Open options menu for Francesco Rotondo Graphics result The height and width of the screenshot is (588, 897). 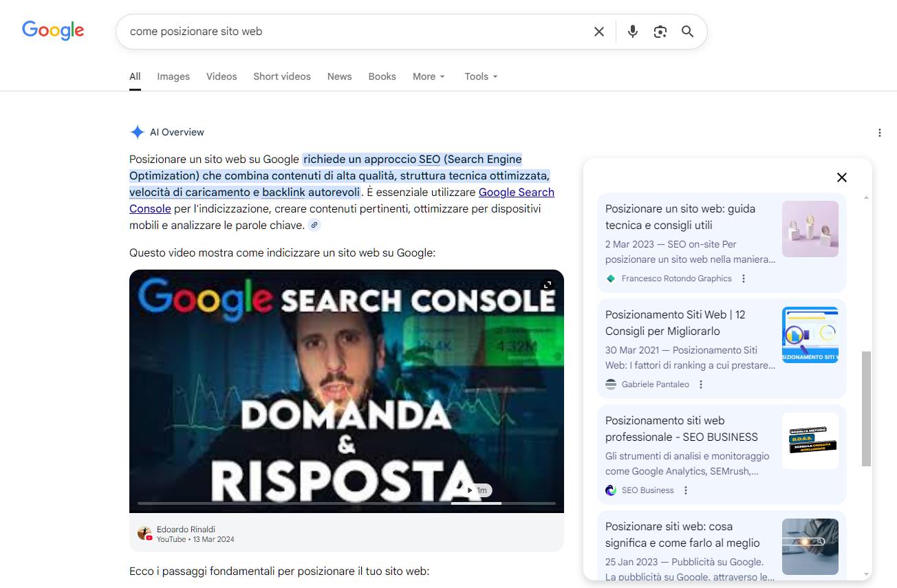(743, 278)
